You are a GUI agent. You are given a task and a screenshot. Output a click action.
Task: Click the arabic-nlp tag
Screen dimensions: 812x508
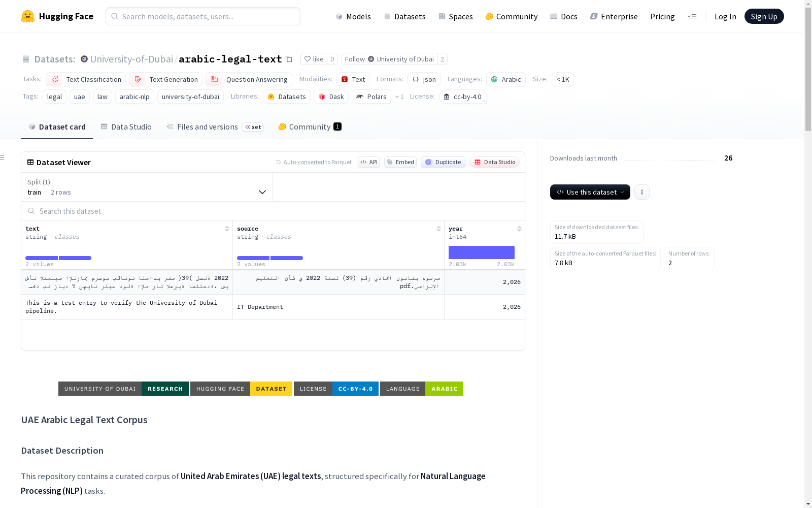tap(134, 97)
